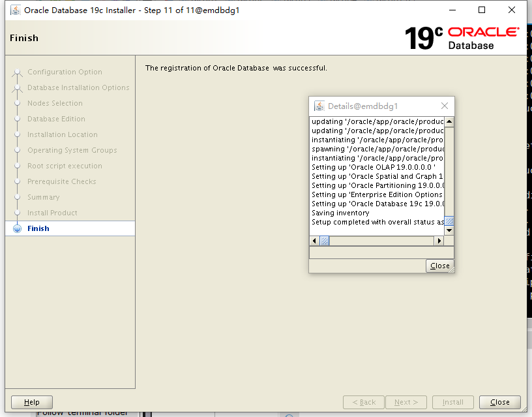
Task: Click the Configuration Option step node icon
Action: point(18,72)
